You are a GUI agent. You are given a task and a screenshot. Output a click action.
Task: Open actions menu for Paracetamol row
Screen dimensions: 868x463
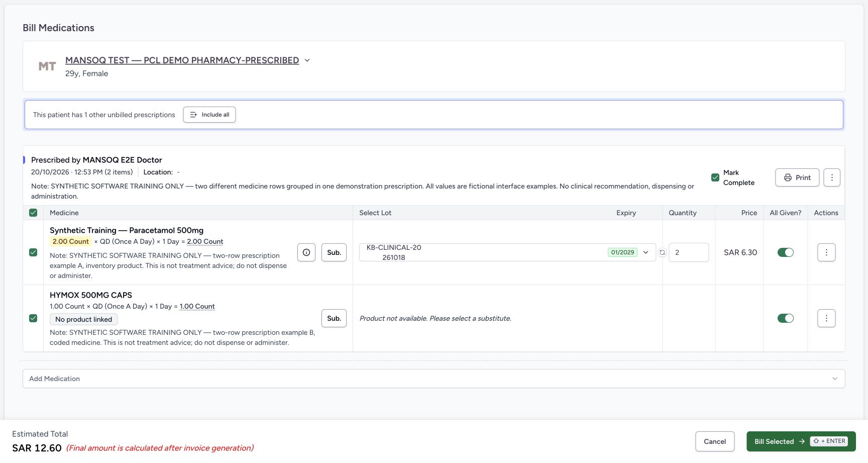[x=826, y=252]
